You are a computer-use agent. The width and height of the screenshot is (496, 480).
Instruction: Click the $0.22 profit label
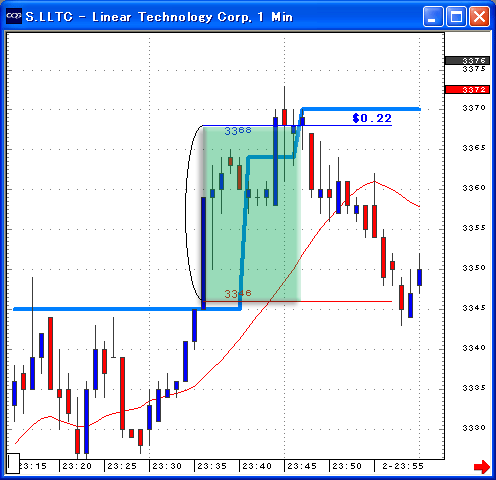372,118
